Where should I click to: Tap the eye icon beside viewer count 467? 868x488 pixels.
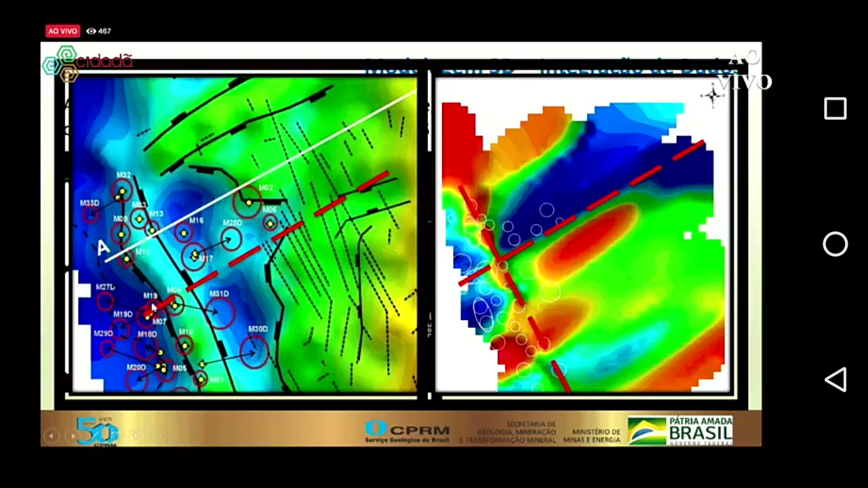(x=91, y=31)
